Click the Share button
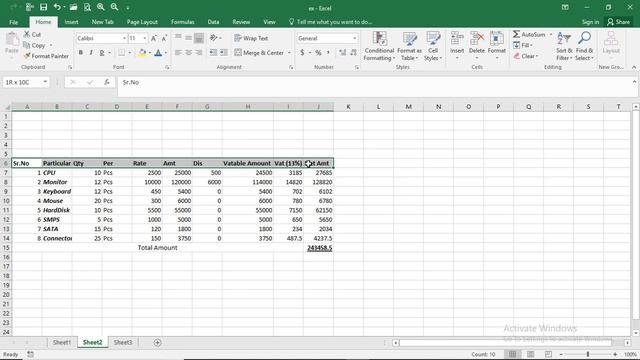Viewport: 640px width, 360px height. pyautogui.click(x=618, y=22)
